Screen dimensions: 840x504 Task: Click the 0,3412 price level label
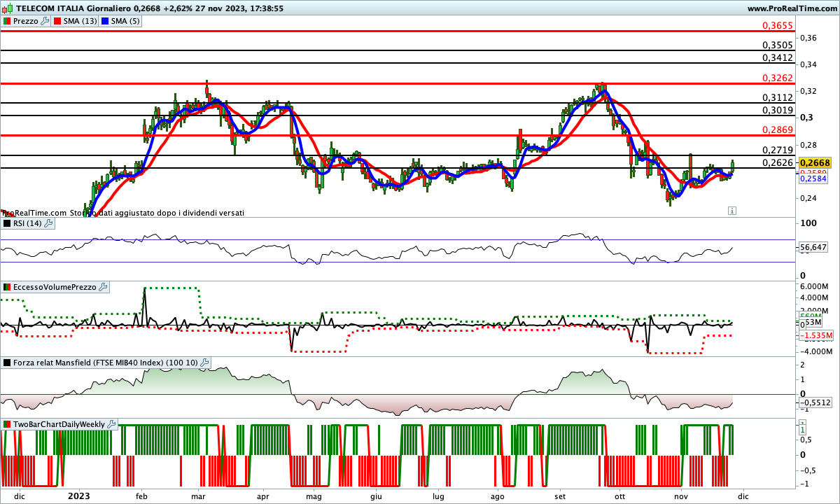777,57
